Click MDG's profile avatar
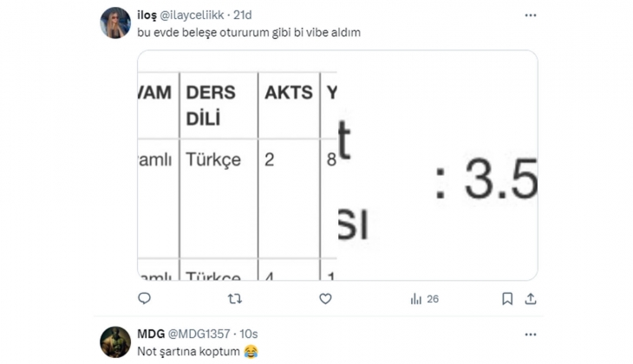The width and height of the screenshot is (633, 364). (115, 341)
